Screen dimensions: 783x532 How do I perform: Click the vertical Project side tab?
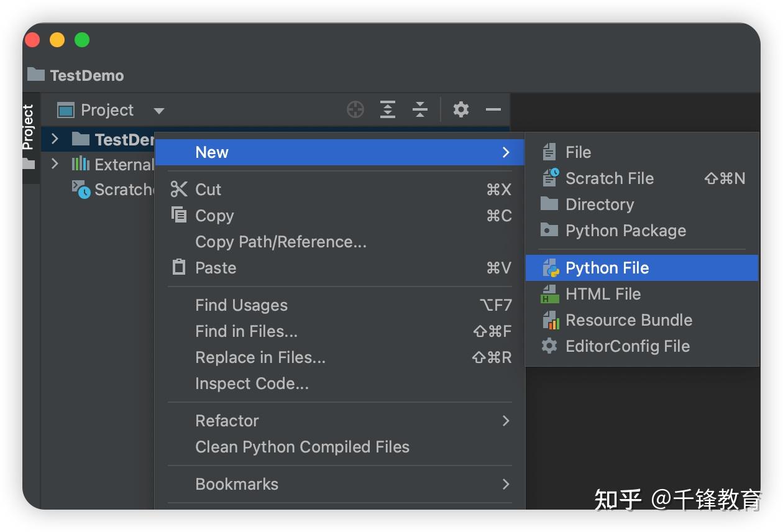coord(29,126)
